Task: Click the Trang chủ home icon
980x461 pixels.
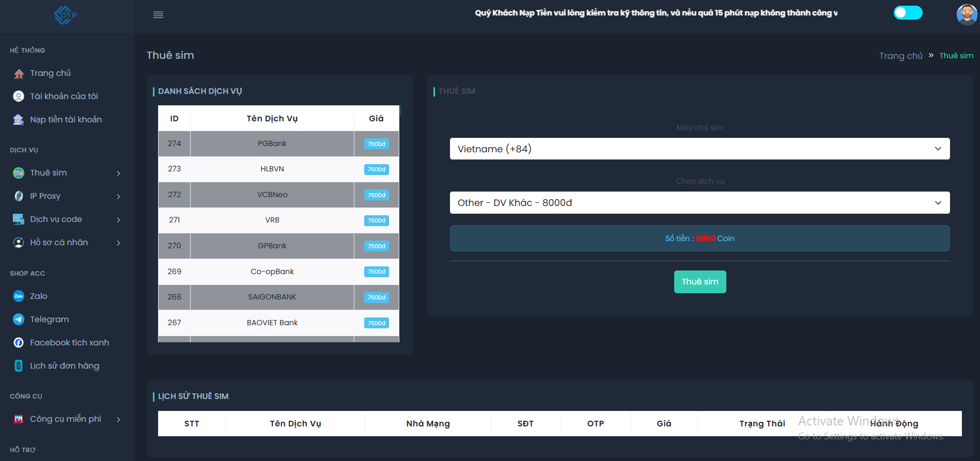Action: [x=19, y=74]
